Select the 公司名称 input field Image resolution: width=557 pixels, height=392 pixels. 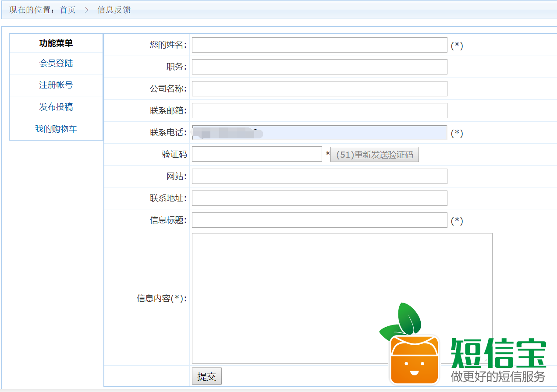pyautogui.click(x=319, y=89)
